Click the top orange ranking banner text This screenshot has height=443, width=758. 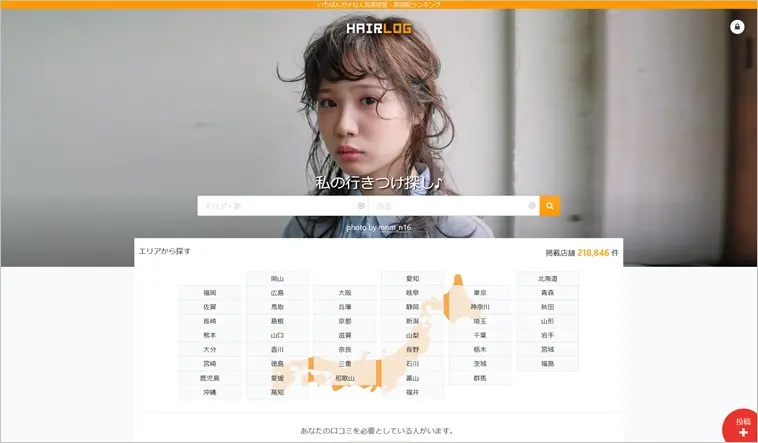[x=379, y=4]
